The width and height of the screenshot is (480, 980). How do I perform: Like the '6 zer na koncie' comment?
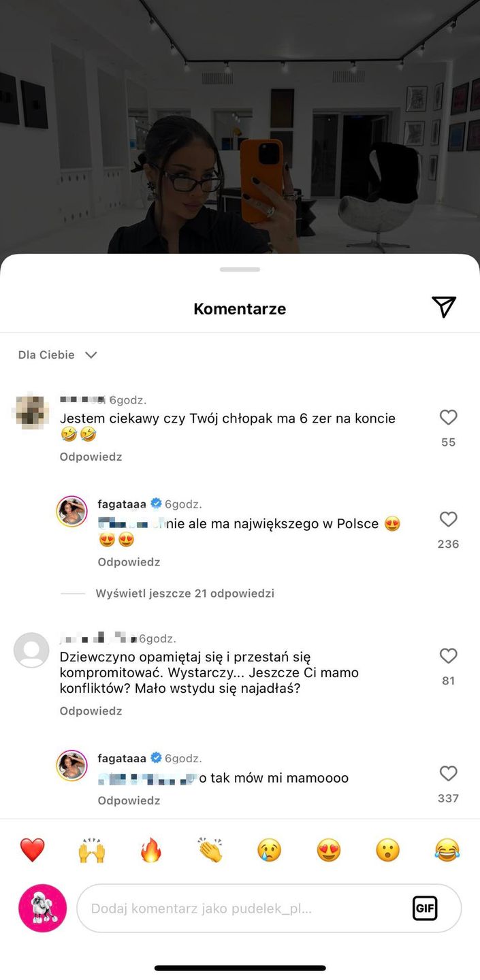click(x=448, y=417)
